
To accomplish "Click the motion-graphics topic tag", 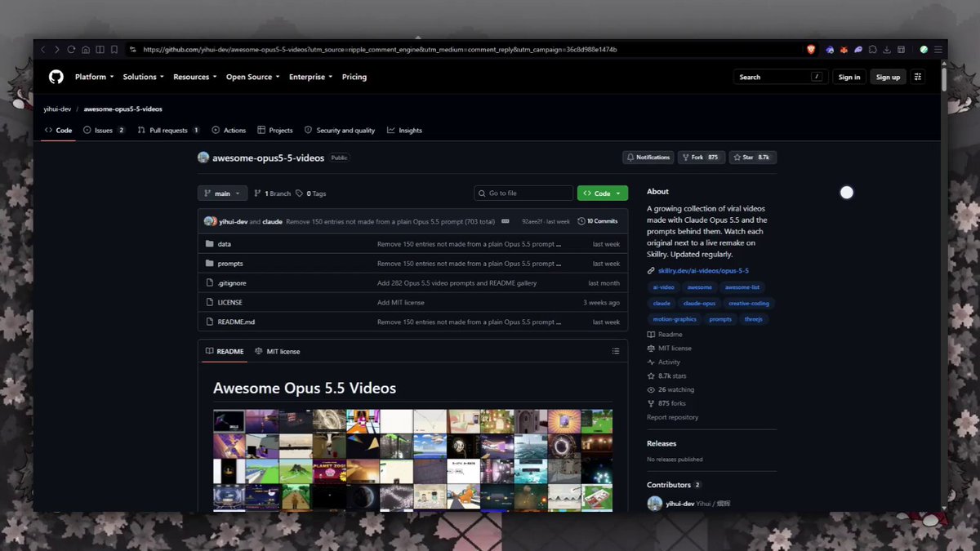I will tap(675, 320).
